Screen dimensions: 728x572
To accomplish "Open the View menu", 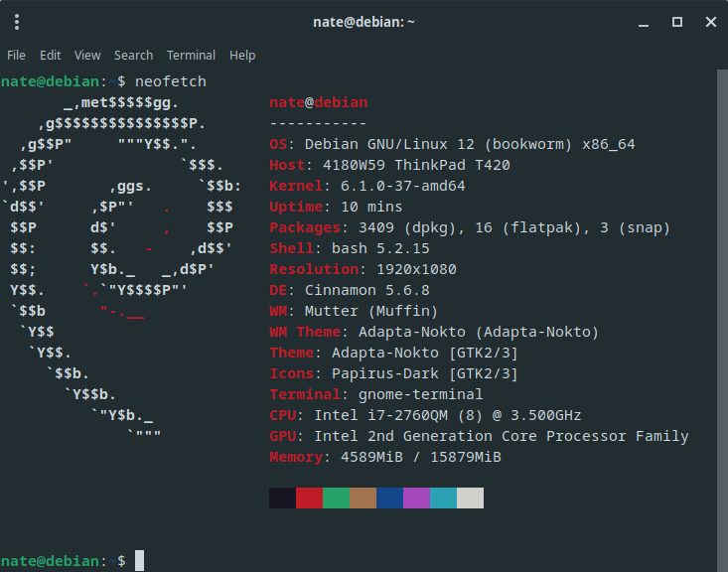I will [x=87, y=56].
